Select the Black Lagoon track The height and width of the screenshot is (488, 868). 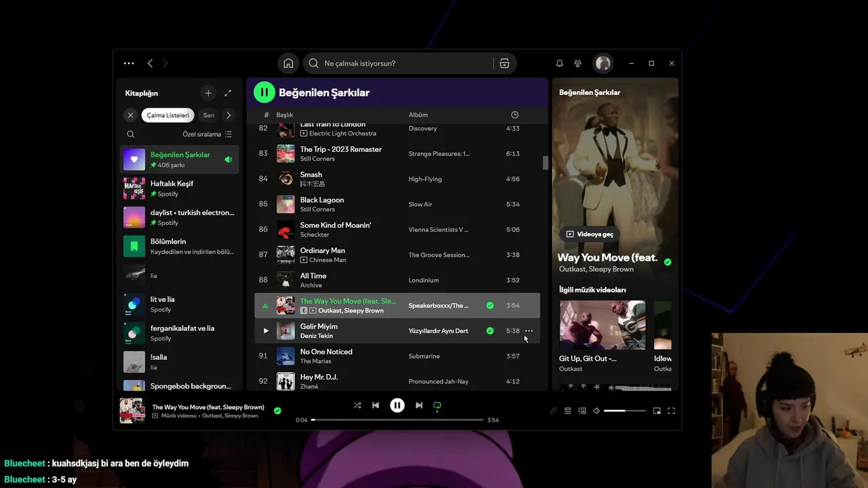[x=397, y=204]
